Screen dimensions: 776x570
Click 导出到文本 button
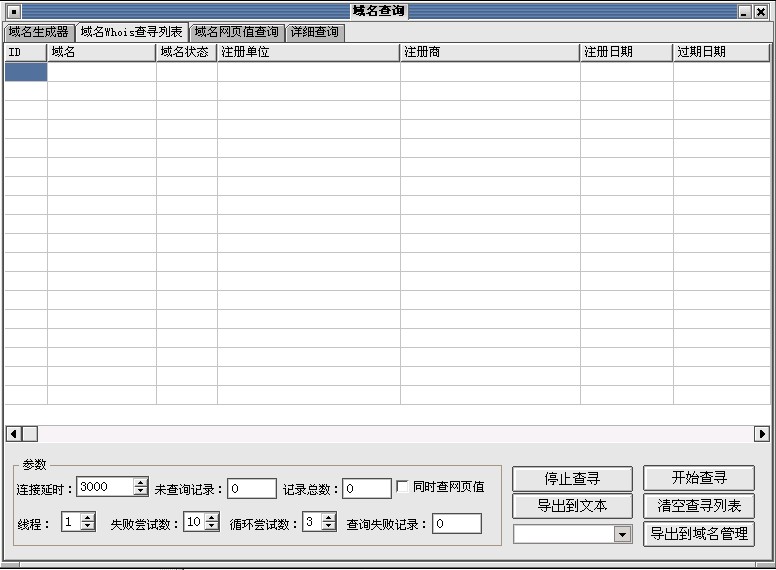click(x=572, y=505)
